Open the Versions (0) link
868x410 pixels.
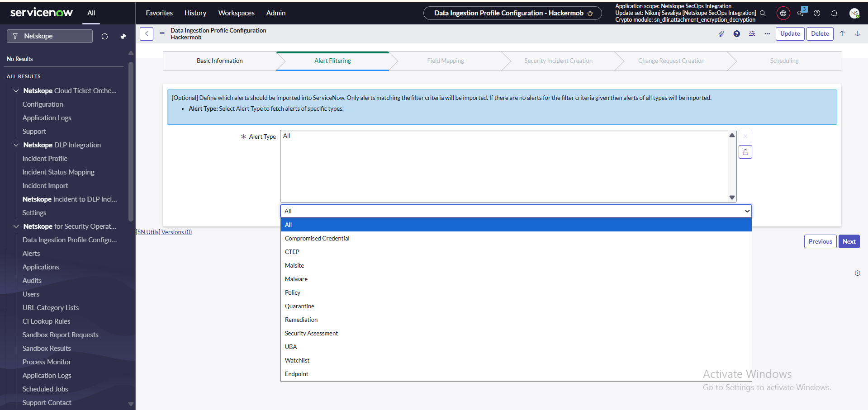pos(176,232)
